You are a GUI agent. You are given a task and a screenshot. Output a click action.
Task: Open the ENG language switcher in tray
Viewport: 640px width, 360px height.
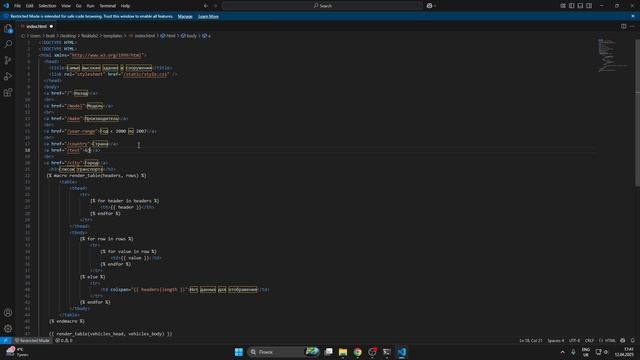pyautogui.click(x=586, y=352)
